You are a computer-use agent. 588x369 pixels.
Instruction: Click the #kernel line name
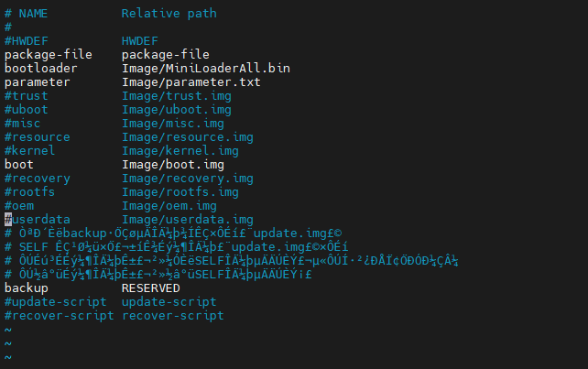[x=30, y=151]
